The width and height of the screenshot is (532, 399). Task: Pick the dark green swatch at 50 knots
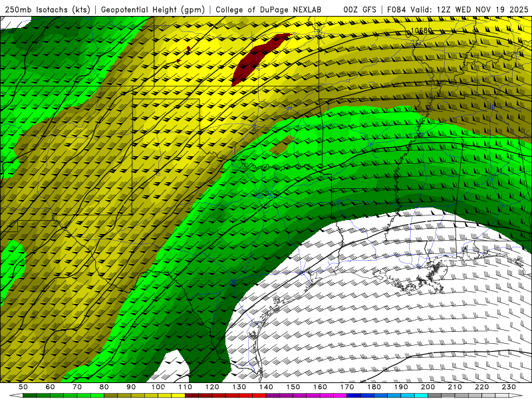tap(27, 395)
